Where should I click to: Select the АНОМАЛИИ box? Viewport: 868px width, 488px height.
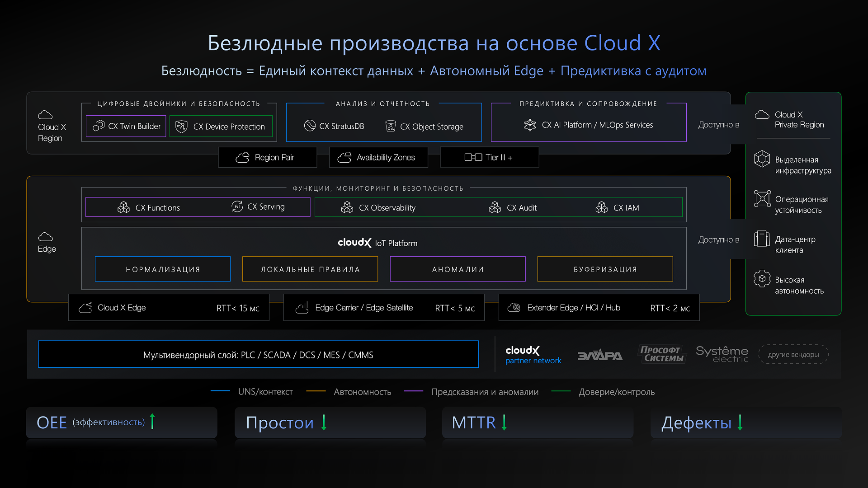(458, 269)
